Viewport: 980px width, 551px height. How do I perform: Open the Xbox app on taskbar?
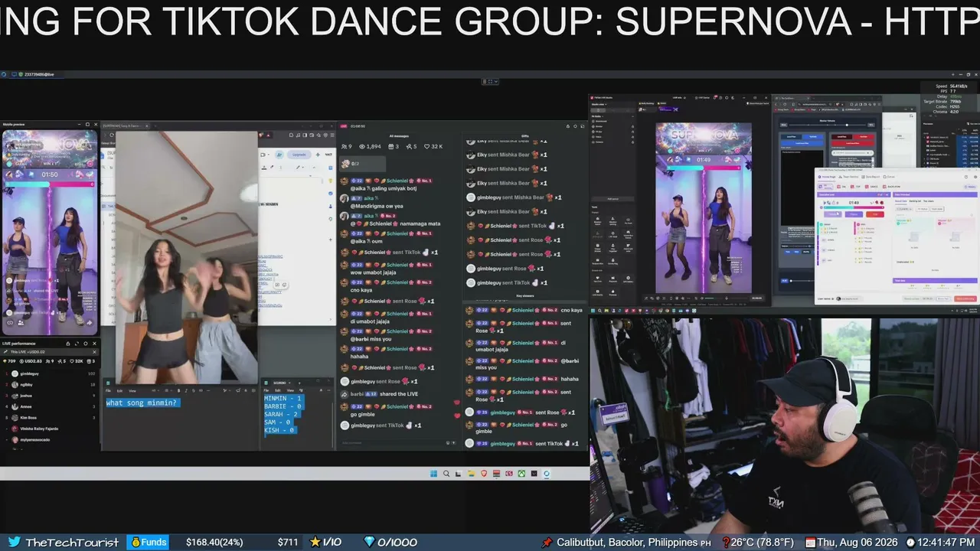click(521, 474)
